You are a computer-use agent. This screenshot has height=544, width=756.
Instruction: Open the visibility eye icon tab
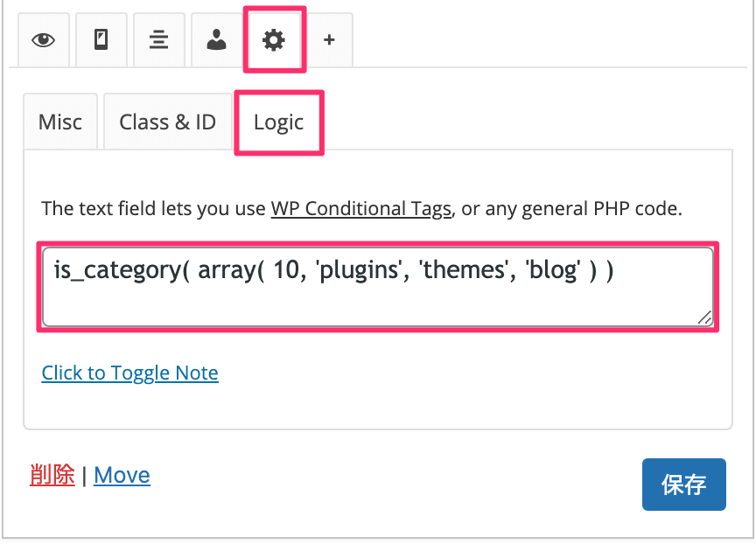click(44, 40)
